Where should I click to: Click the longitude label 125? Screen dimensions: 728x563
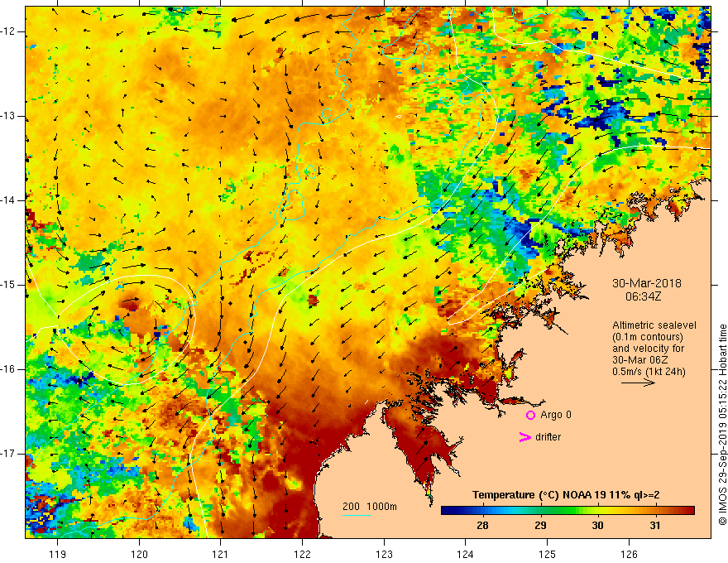(548, 554)
